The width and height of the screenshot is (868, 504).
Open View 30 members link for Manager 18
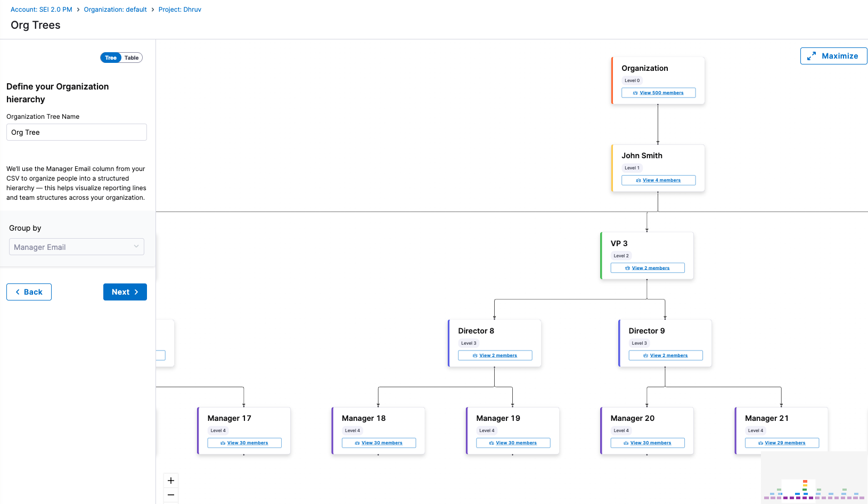coord(382,443)
